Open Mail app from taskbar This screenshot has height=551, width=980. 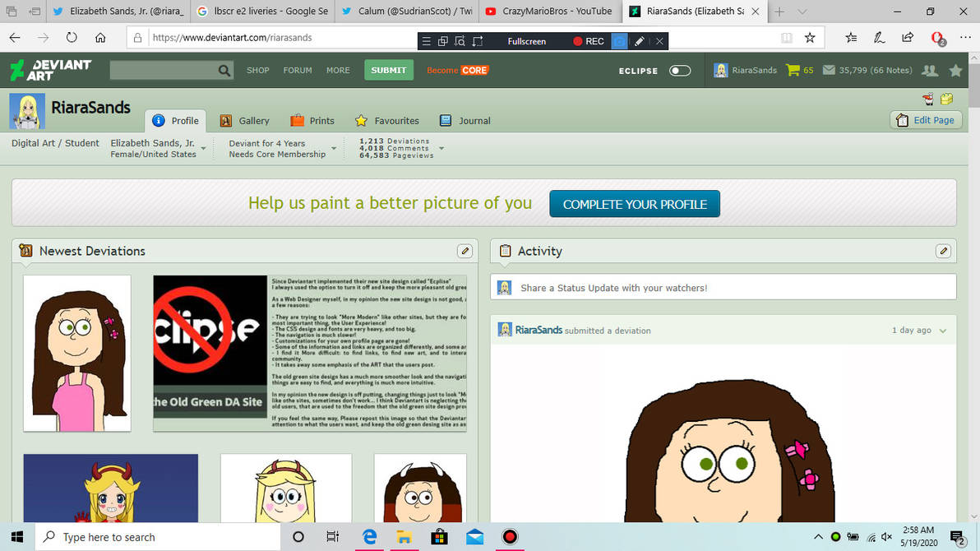[474, 537]
